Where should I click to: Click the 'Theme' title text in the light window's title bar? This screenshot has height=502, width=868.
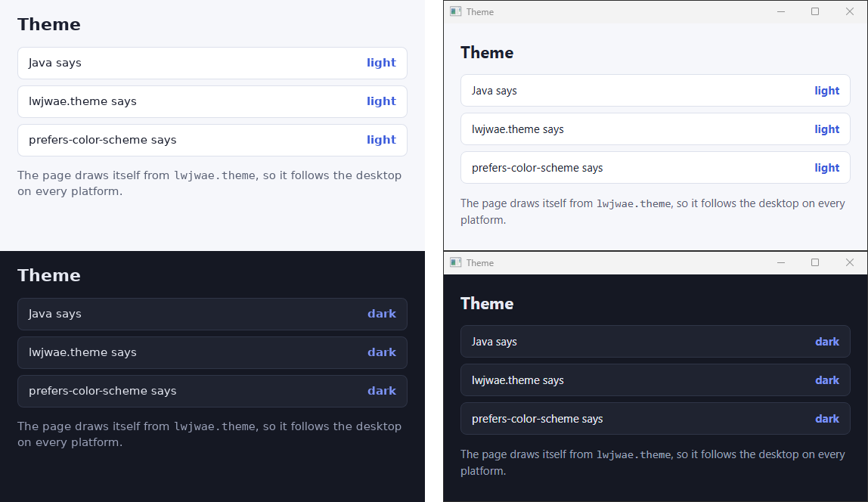click(x=480, y=12)
